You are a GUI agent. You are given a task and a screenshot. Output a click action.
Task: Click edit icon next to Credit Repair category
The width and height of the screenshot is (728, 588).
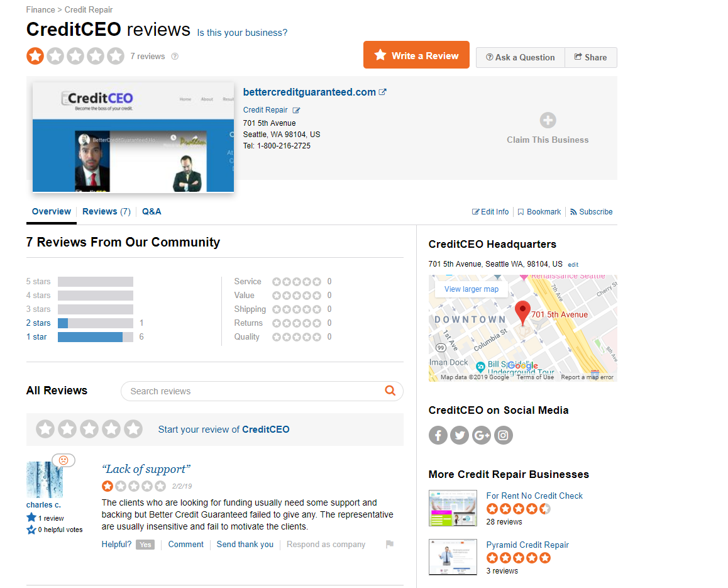pos(296,111)
